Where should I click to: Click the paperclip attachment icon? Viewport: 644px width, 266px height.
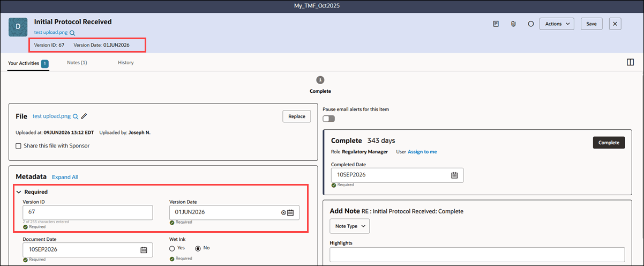point(513,24)
